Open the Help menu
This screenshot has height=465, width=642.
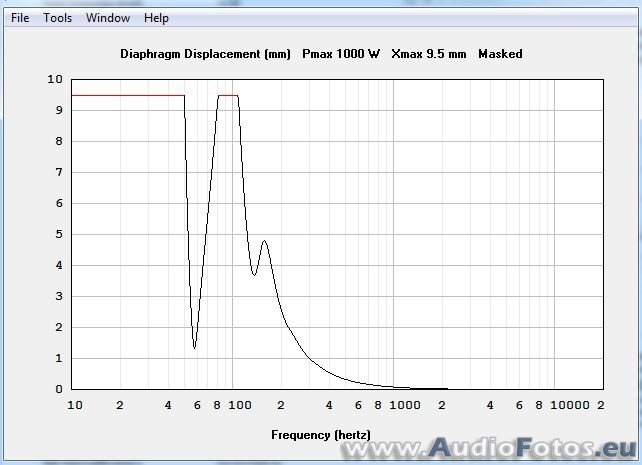[156, 18]
